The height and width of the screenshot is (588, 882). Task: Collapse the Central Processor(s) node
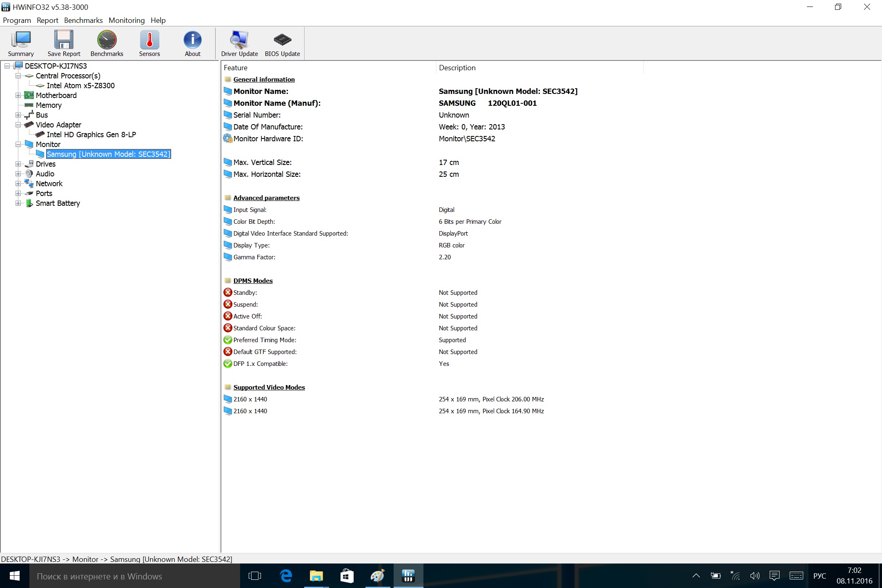point(18,76)
